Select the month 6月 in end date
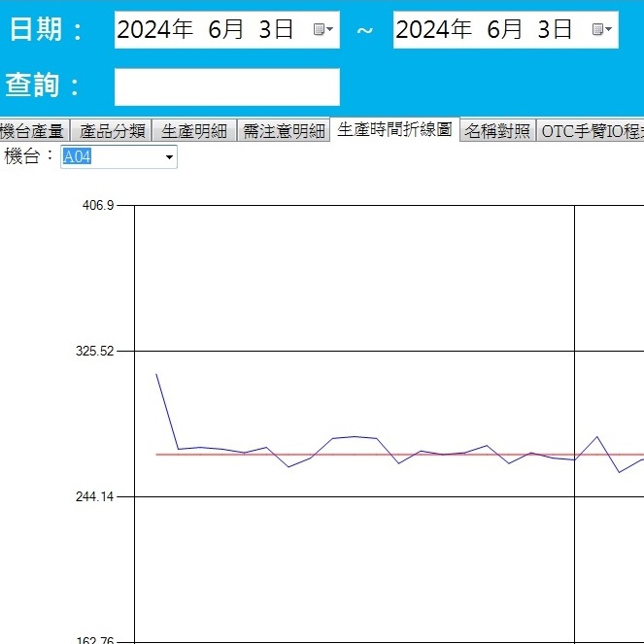 (504, 30)
